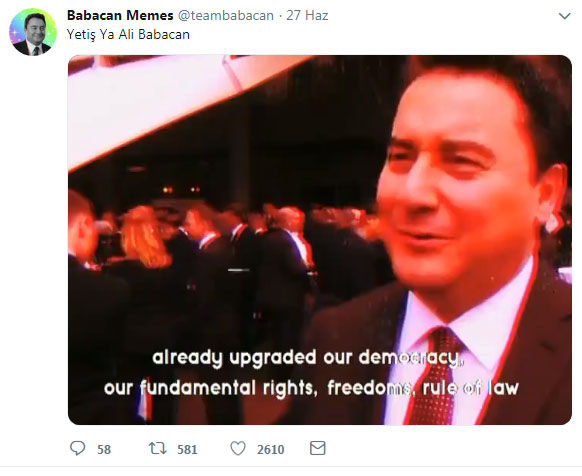Open the Babacan Memes profile avatar
Screen dimensions: 582x476
coord(33,32)
